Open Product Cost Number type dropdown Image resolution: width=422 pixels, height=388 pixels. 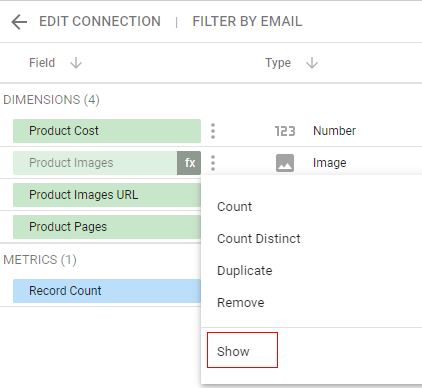tap(334, 131)
